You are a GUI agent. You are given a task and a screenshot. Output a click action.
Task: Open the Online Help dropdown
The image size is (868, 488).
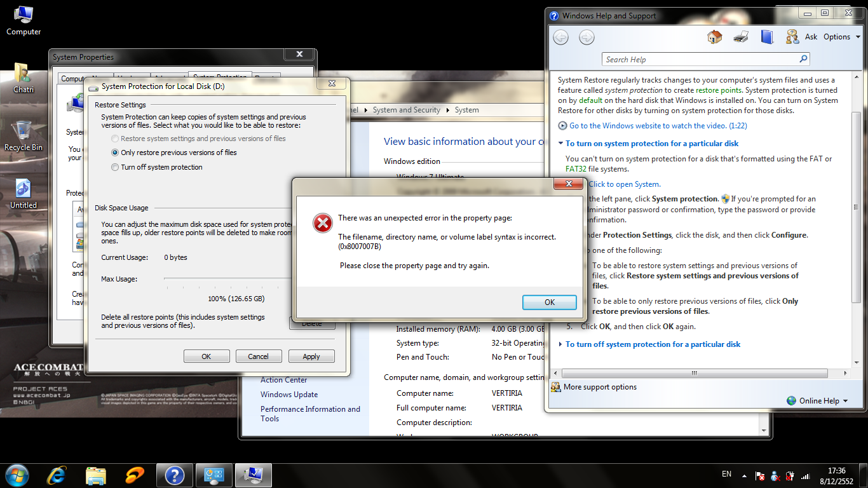tap(817, 401)
